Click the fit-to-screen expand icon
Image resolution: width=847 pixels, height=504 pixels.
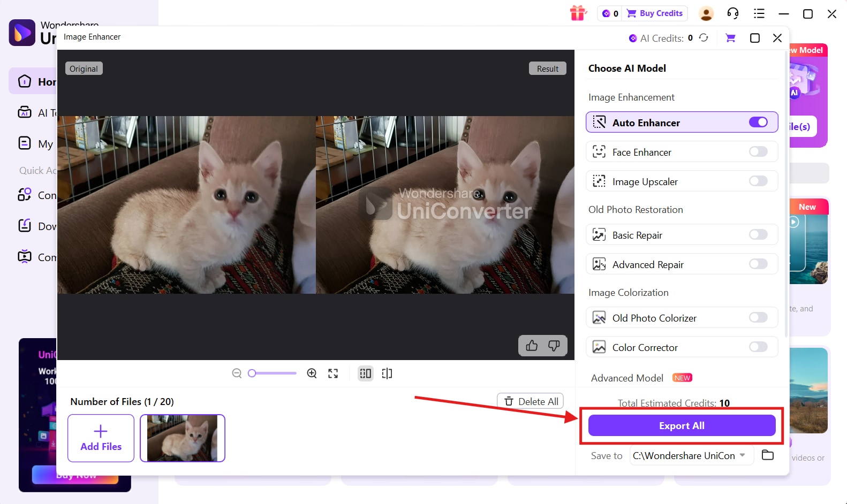point(333,373)
